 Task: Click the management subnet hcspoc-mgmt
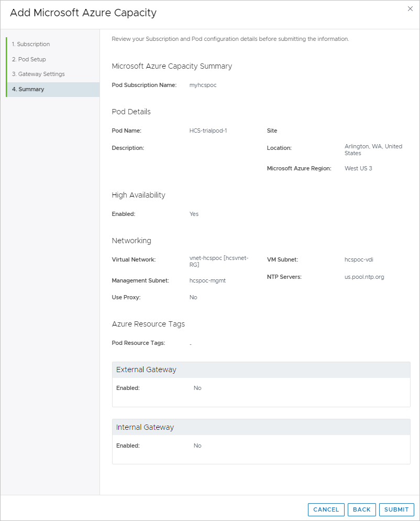pyautogui.click(x=207, y=280)
